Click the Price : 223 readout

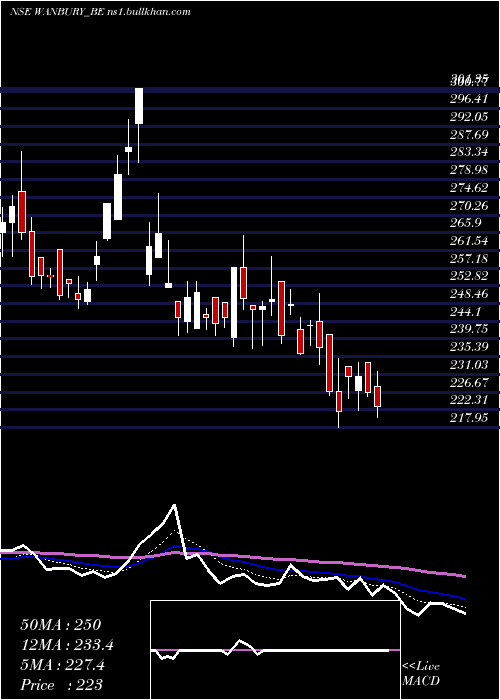61,684
